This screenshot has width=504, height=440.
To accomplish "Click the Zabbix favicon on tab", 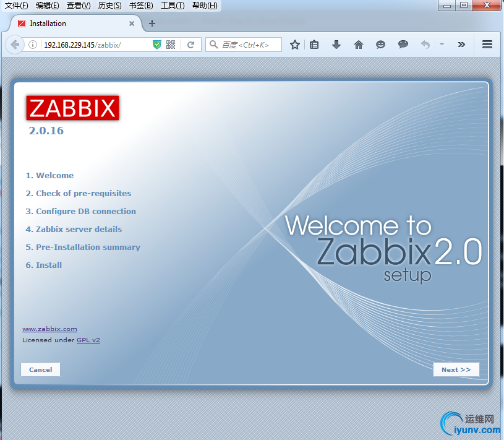I will 22,24.
